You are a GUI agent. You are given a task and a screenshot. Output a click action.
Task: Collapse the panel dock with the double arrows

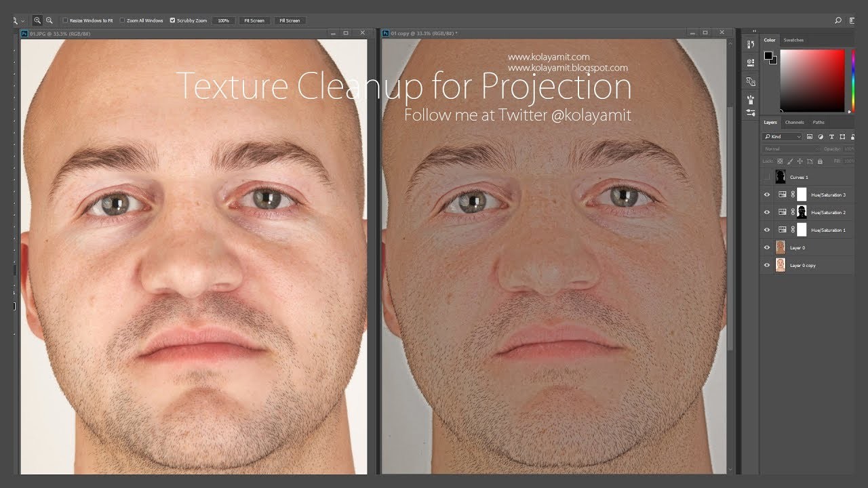tap(754, 30)
